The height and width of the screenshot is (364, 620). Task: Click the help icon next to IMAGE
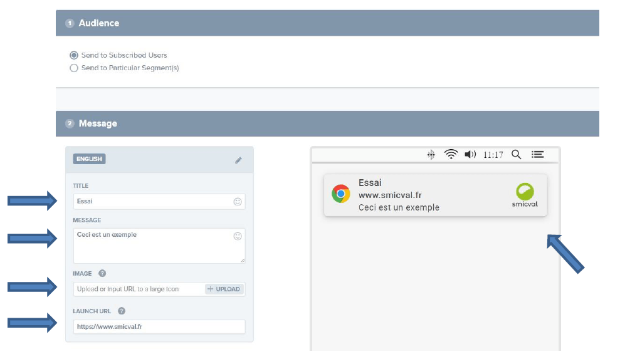[102, 274]
